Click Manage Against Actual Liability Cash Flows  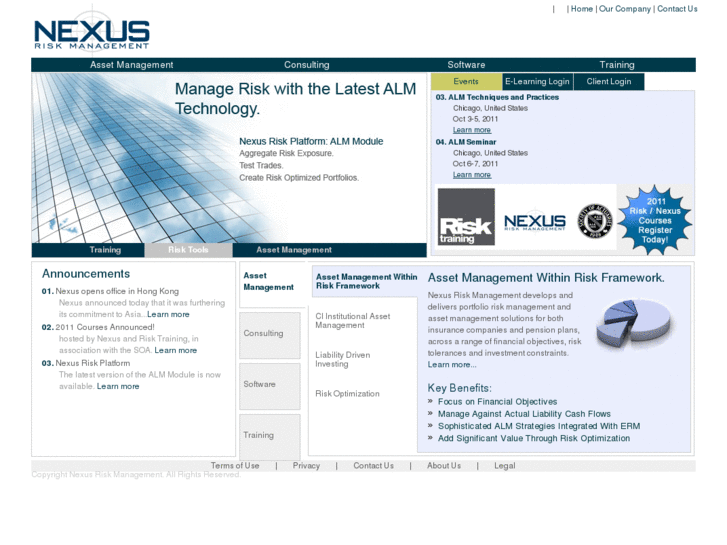click(x=524, y=414)
